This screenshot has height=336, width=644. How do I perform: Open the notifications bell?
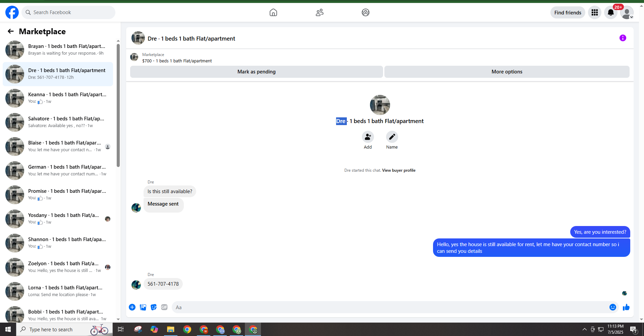[x=611, y=12]
